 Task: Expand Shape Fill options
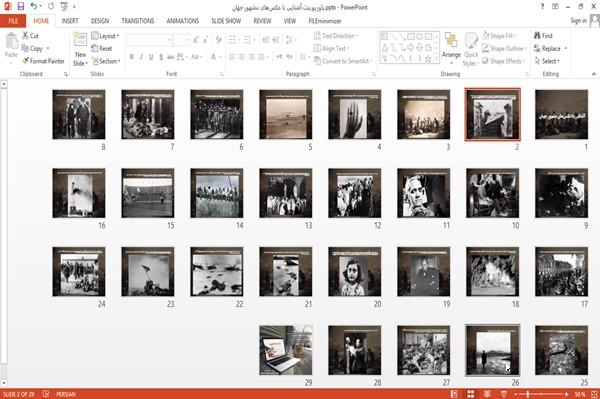coord(499,36)
